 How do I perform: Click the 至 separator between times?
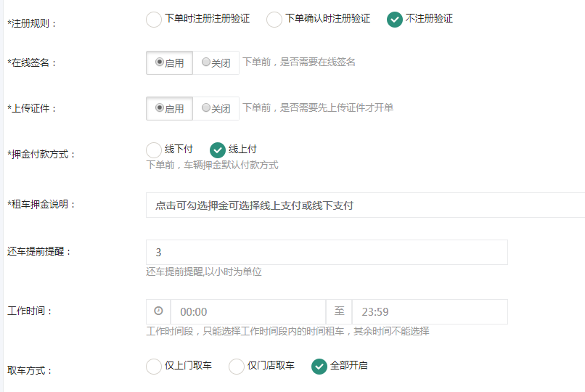tap(339, 311)
